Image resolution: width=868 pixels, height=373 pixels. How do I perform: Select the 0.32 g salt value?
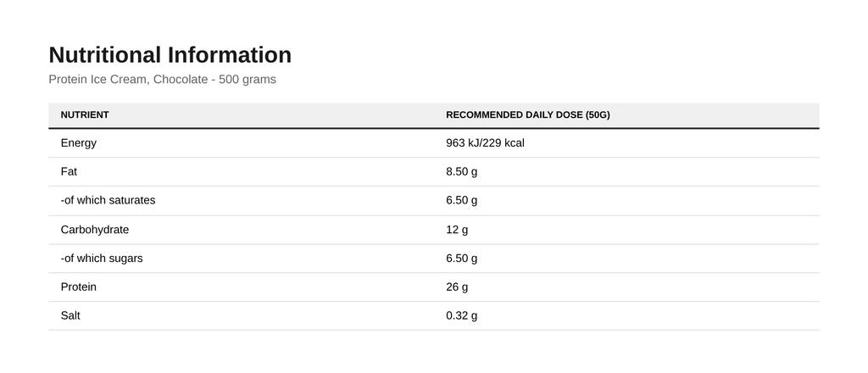click(462, 316)
